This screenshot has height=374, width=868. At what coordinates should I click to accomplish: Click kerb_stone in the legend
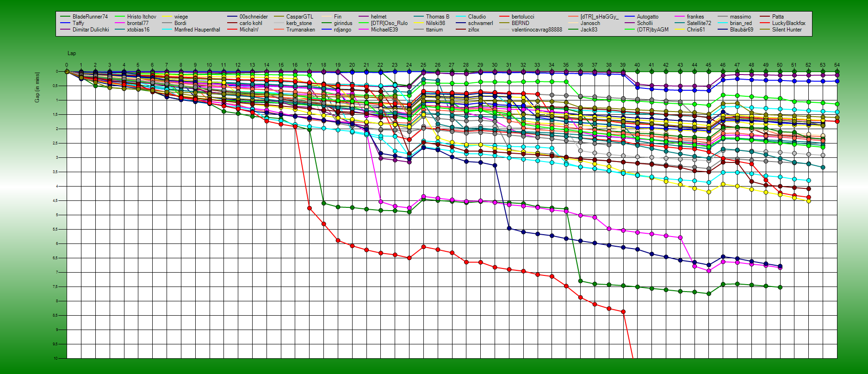pyautogui.click(x=299, y=23)
